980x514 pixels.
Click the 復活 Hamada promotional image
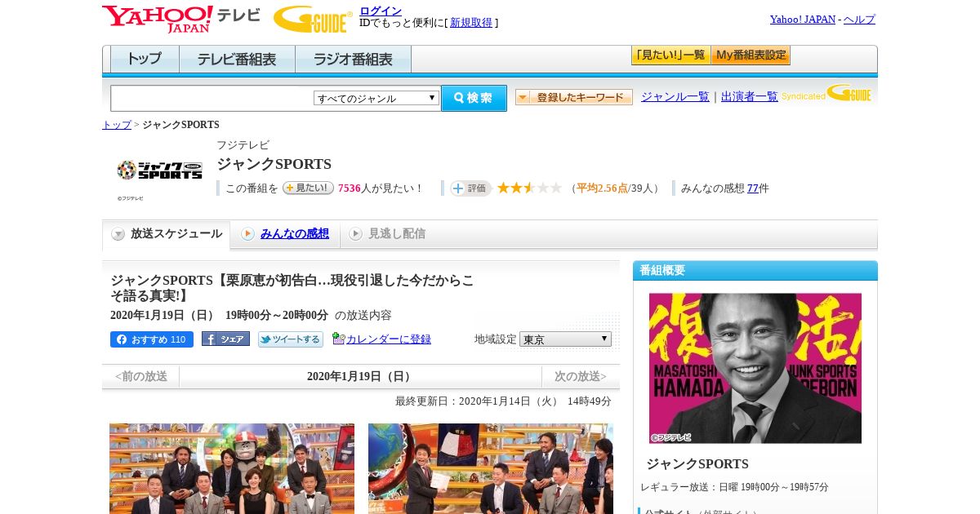click(x=755, y=368)
